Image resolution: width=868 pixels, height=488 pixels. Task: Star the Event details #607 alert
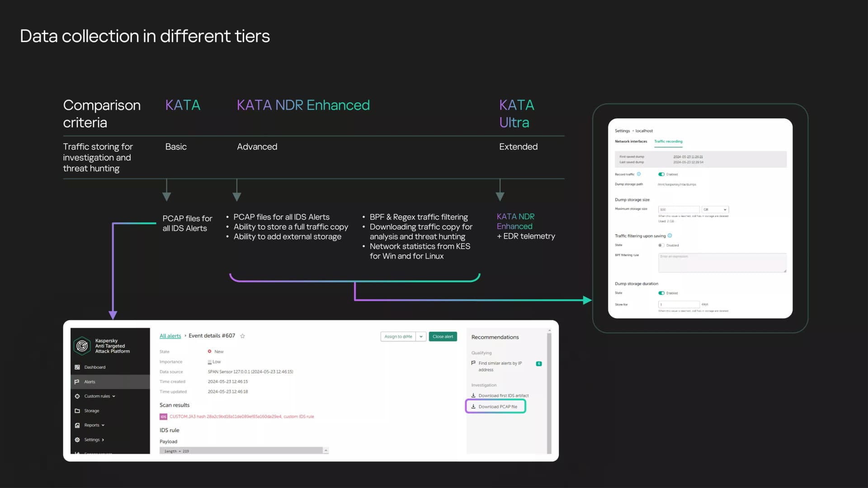click(x=242, y=336)
